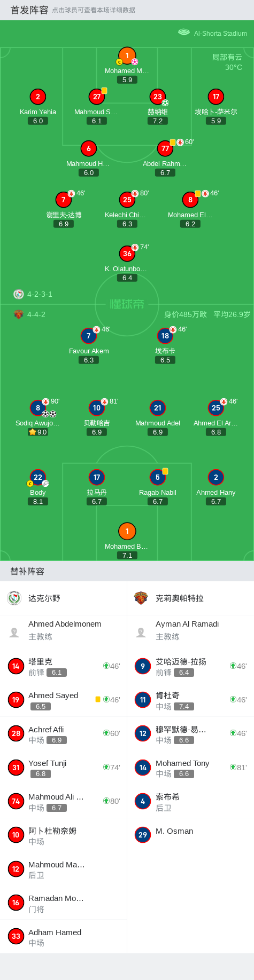
Task: Select player 23 赫纳维 jersey circle
Action: click(x=157, y=97)
